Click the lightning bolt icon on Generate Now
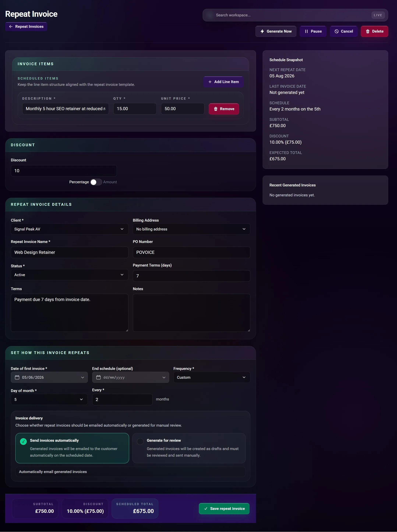The height and width of the screenshot is (532, 397). tap(262, 31)
